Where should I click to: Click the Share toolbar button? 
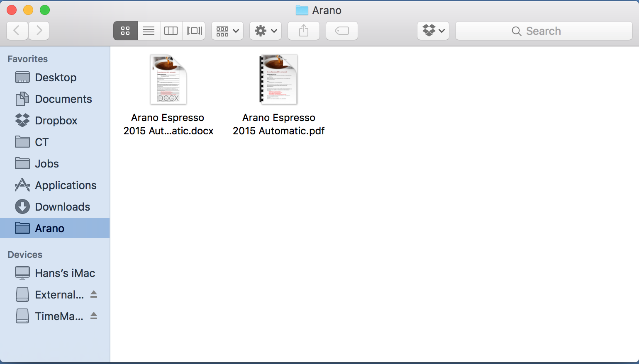coord(304,31)
